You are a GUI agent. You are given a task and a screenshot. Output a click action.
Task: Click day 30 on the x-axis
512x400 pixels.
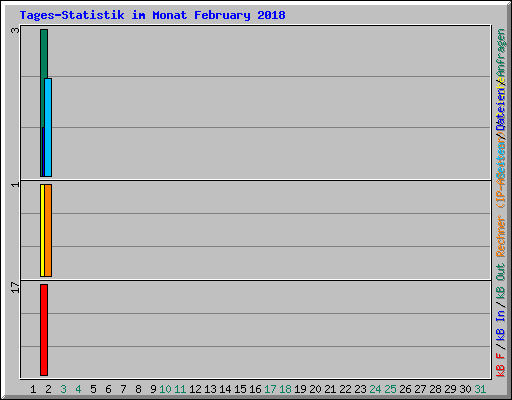(465, 389)
